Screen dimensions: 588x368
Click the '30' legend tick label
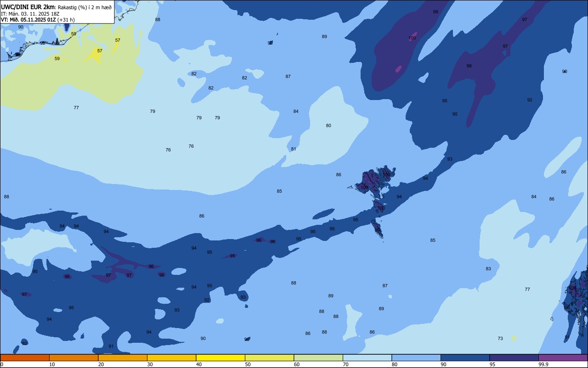[x=150, y=364]
